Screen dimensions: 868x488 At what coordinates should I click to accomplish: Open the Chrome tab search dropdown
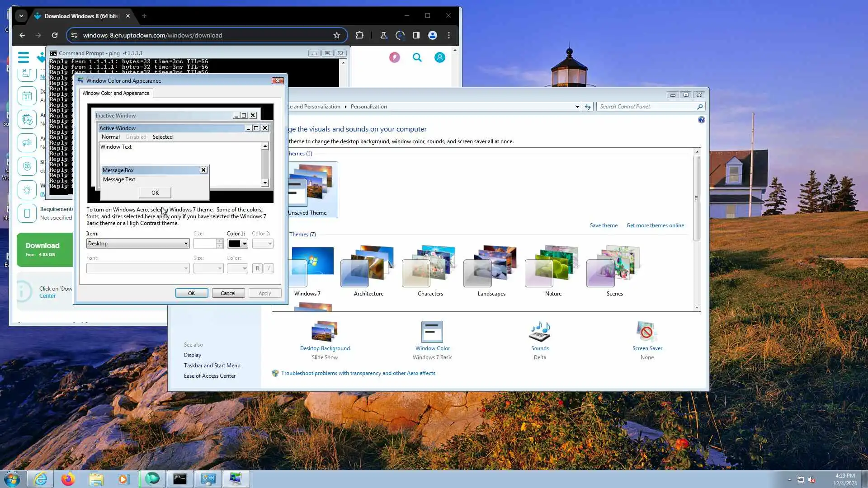pos(21,16)
